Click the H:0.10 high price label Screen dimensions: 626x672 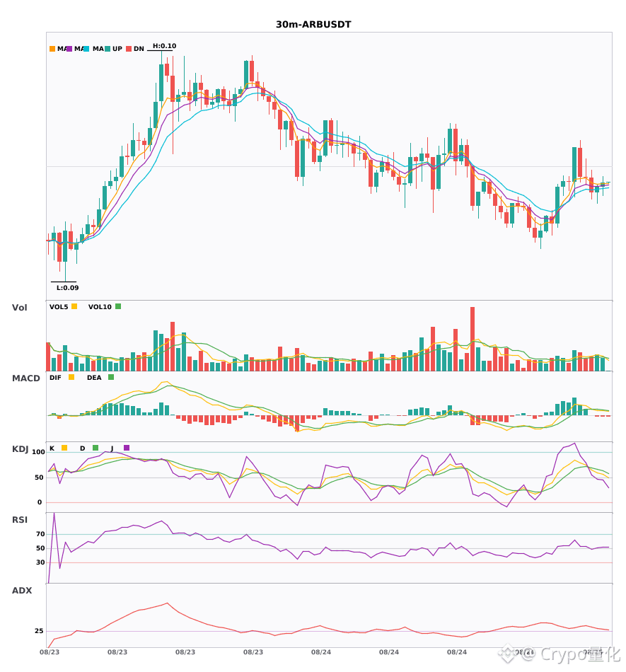(x=165, y=46)
